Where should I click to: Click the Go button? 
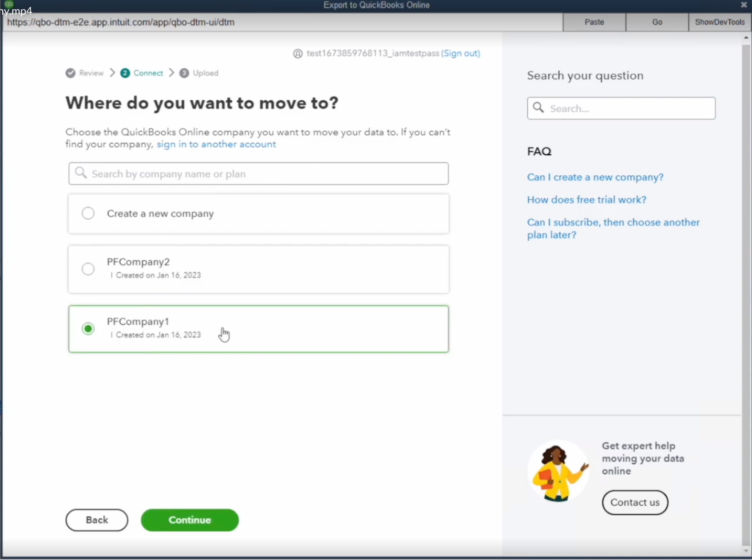coord(657,22)
